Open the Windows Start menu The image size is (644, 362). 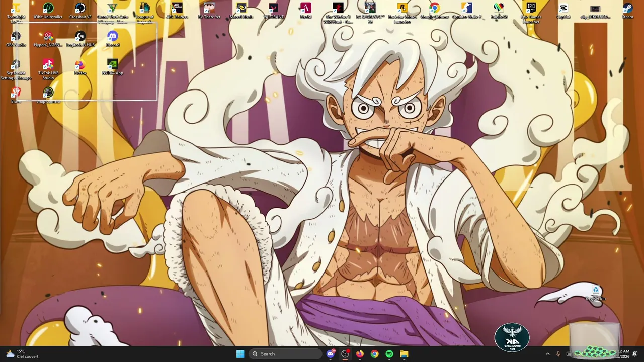click(x=240, y=354)
